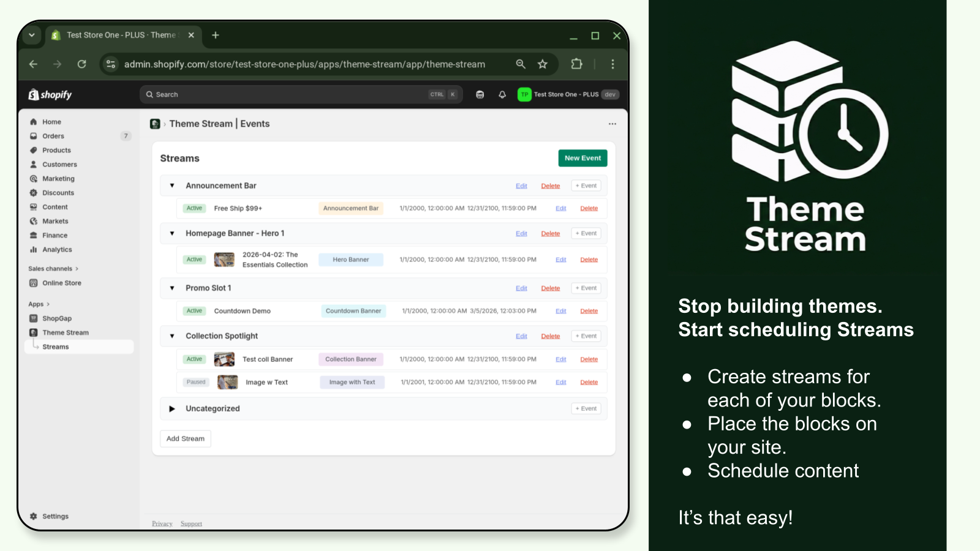Add an event to Announcement Bar stream
Image resolution: width=980 pixels, height=551 pixels.
point(586,186)
